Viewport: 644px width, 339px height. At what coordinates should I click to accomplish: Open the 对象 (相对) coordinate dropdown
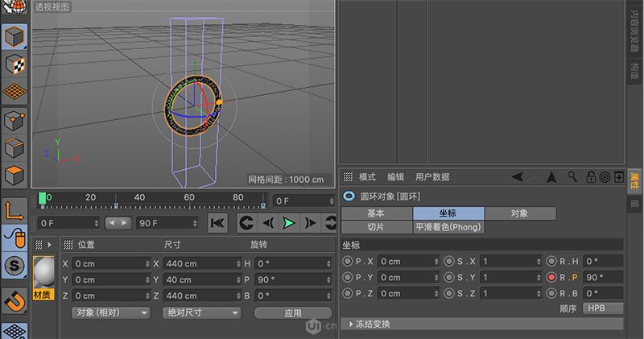[110, 312]
